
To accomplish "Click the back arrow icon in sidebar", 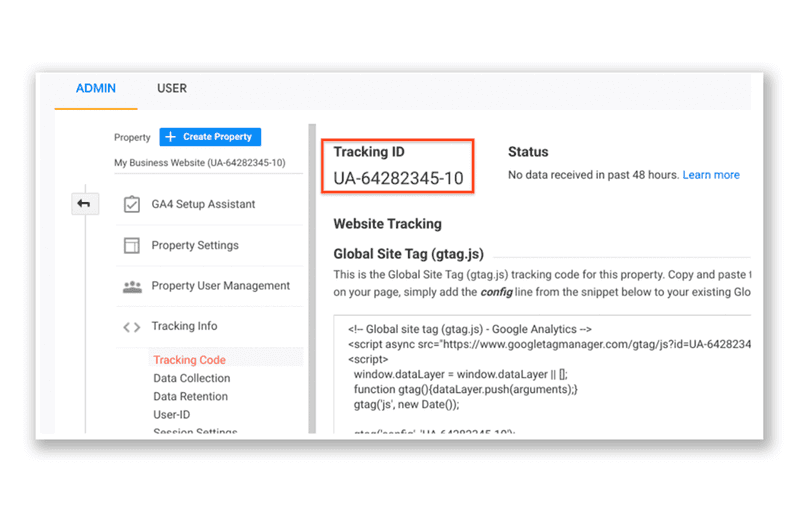I will (x=84, y=204).
